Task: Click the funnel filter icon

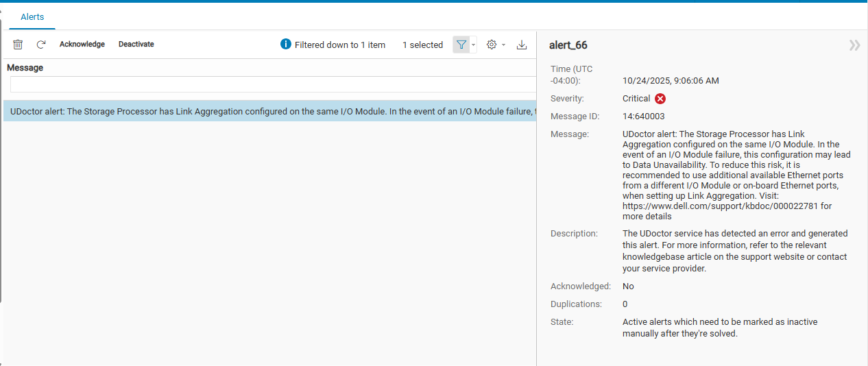Action: (461, 45)
